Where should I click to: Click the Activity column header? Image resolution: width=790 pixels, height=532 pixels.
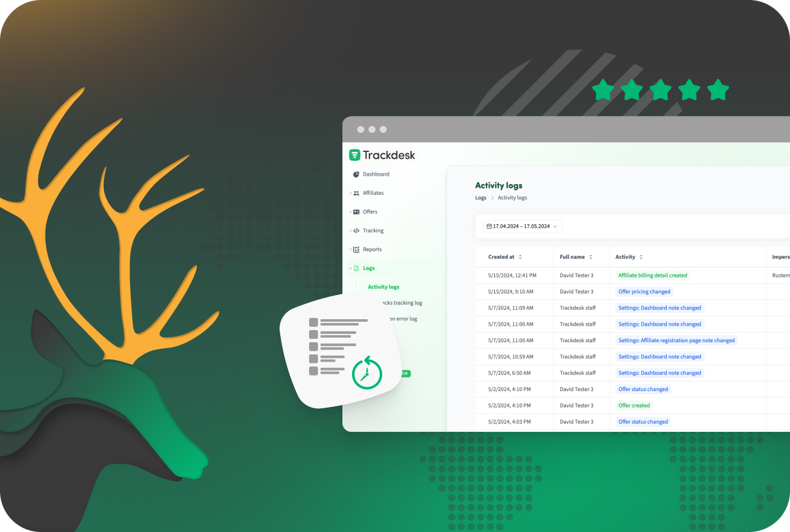[x=625, y=257]
